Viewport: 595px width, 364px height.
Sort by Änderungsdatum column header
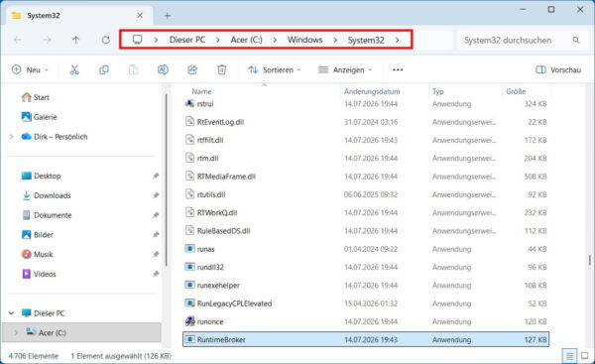[x=372, y=91]
